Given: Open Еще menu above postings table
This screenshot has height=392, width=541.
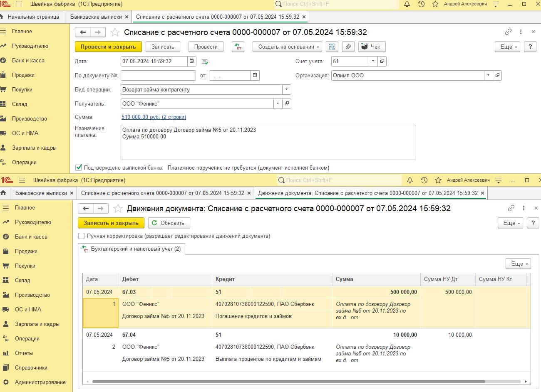Looking at the screenshot, I should tap(519, 264).
